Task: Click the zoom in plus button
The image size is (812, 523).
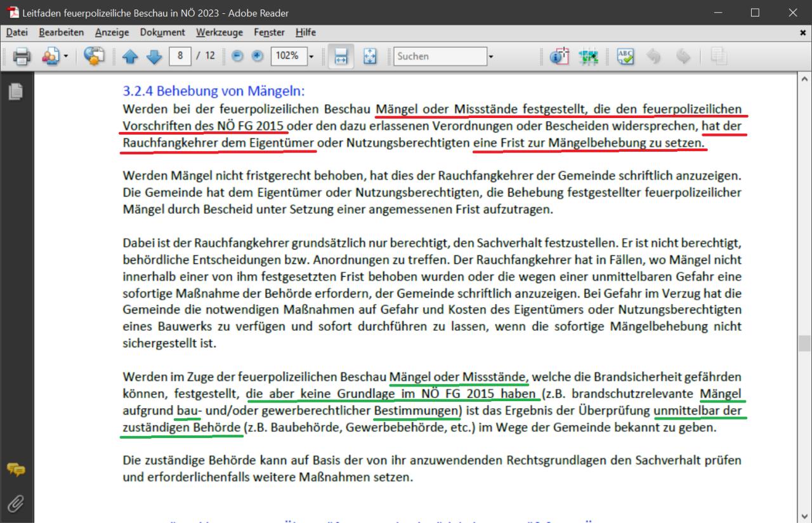Action: click(x=257, y=56)
